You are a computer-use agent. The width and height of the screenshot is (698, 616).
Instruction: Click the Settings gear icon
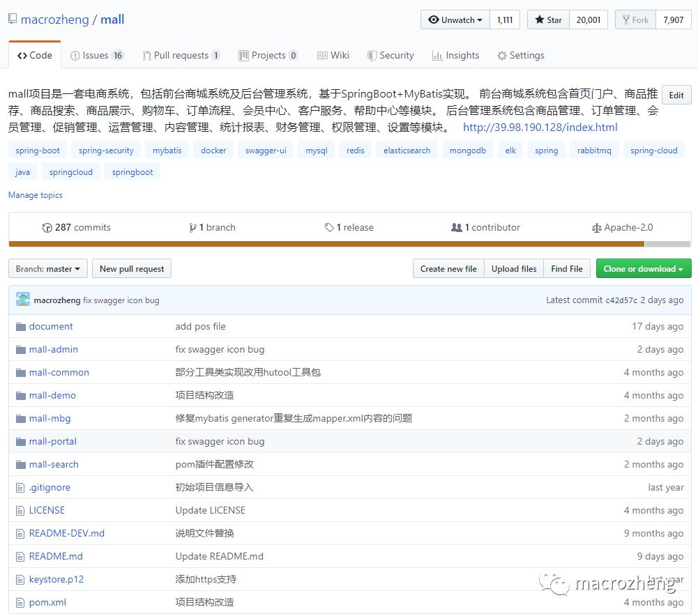(x=501, y=56)
